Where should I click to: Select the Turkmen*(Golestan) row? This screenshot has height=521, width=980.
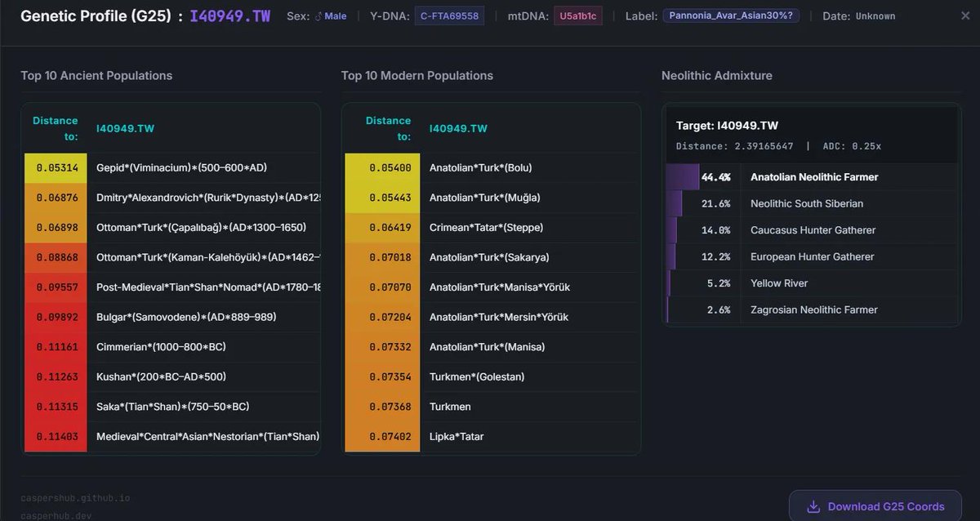click(x=492, y=376)
